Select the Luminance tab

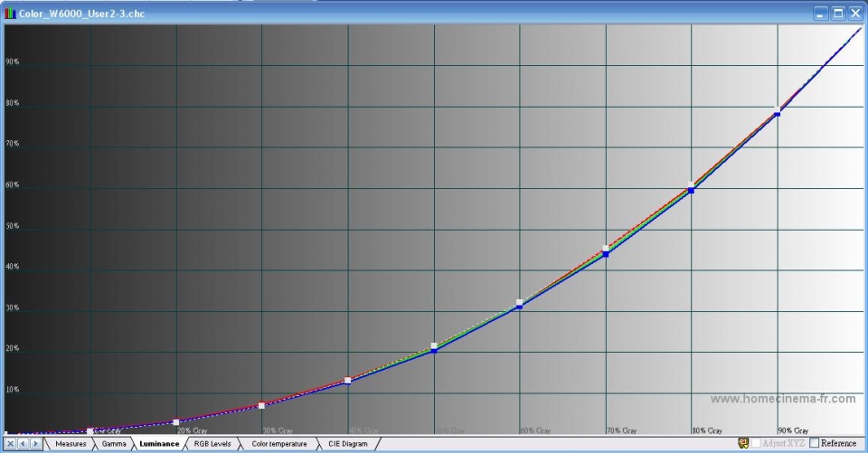159,444
